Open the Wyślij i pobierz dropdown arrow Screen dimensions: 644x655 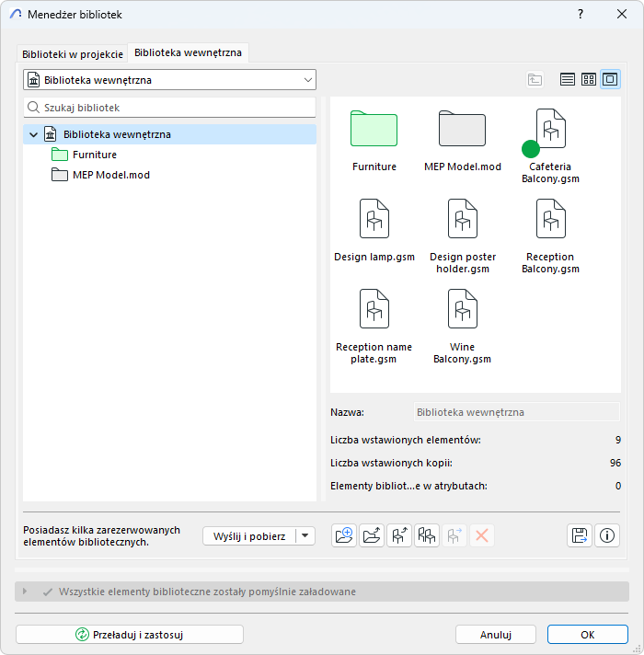305,536
